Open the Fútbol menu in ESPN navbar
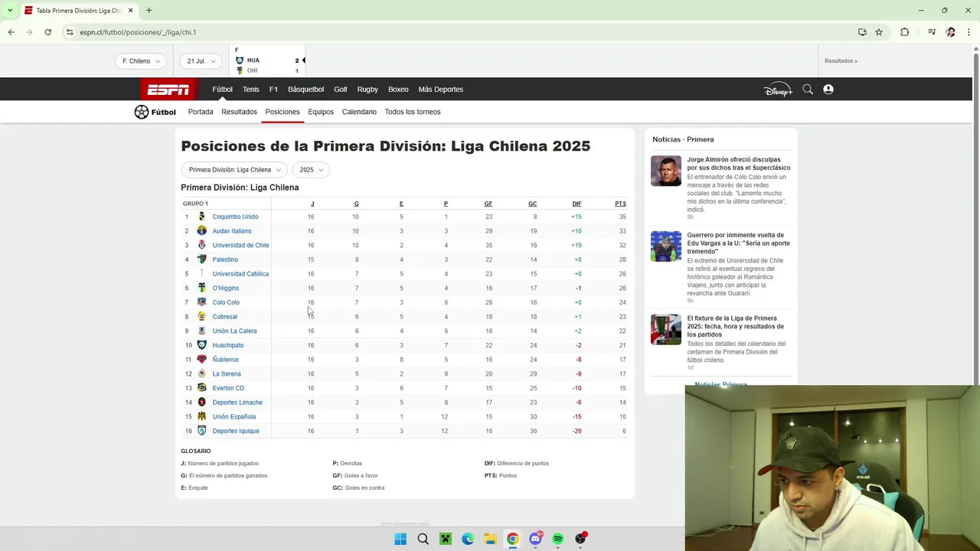 (223, 90)
